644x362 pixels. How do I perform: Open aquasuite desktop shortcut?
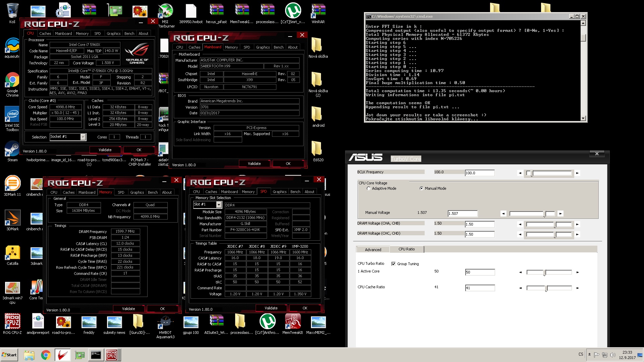12,48
